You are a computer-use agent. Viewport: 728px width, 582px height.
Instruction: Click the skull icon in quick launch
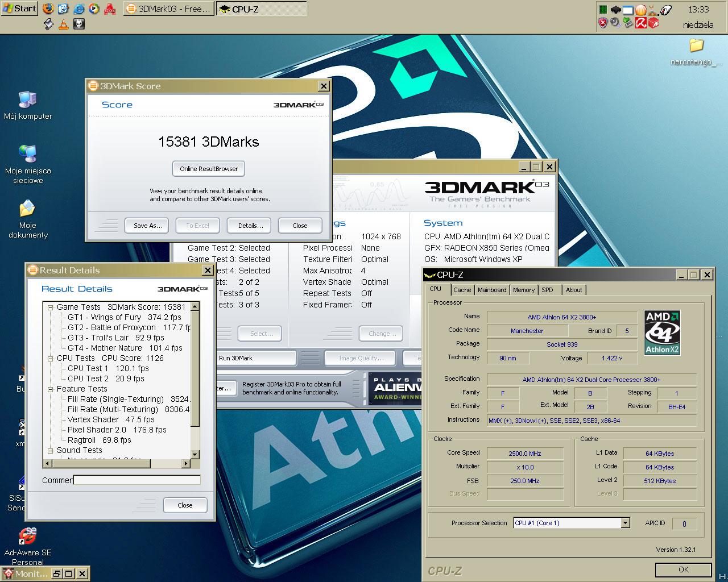tap(79, 23)
